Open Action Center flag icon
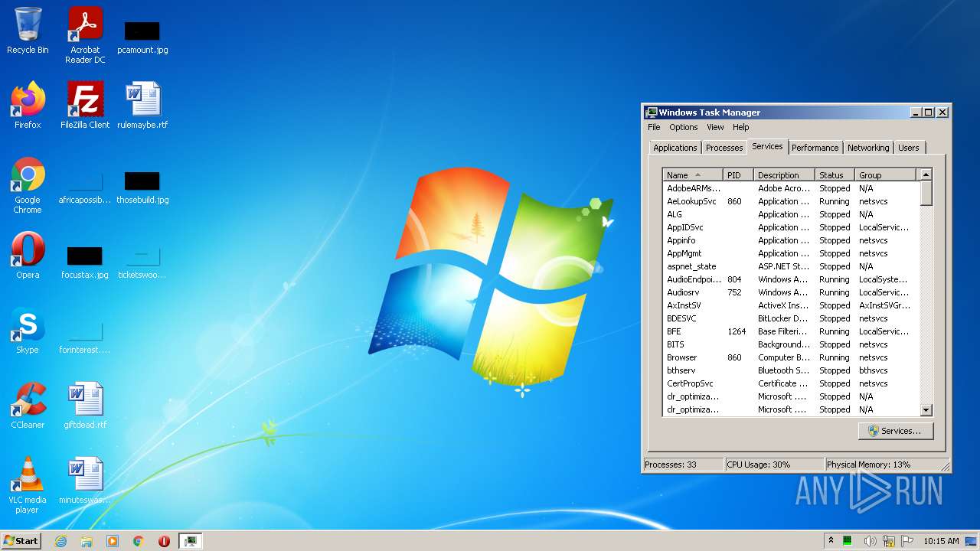Viewport: 980px width, 551px height. [907, 541]
